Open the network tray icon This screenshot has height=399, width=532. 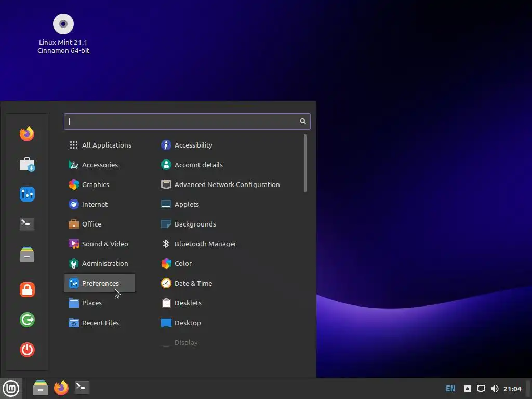(481, 389)
